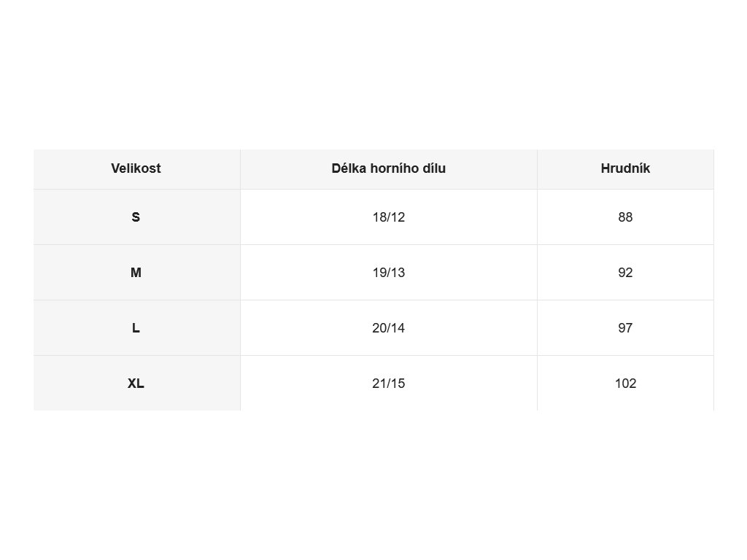Click the Hrudník column header
This screenshot has height=560, width=747.
(625, 168)
